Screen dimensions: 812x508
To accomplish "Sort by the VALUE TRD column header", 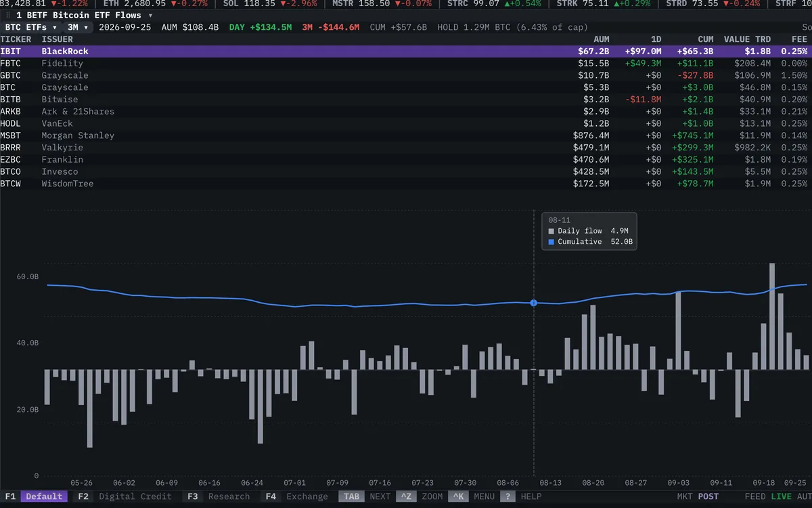I will click(x=747, y=39).
